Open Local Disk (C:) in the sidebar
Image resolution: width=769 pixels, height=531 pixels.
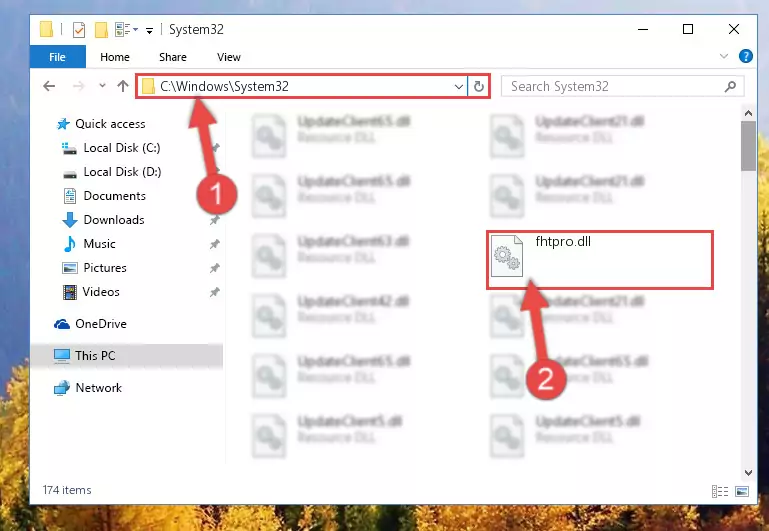(122, 148)
